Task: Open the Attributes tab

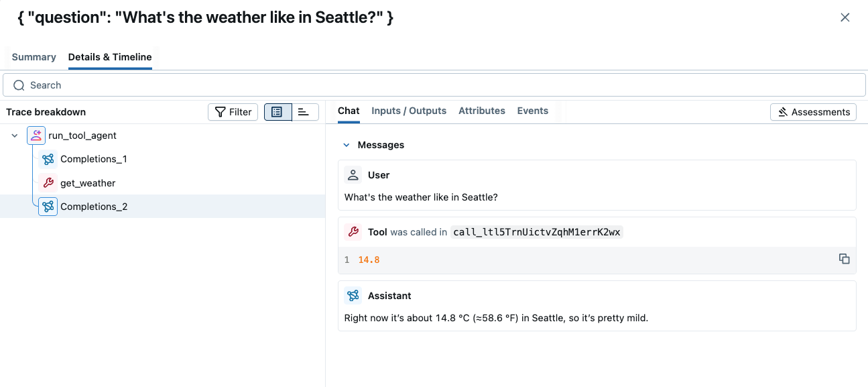Action: pos(482,111)
